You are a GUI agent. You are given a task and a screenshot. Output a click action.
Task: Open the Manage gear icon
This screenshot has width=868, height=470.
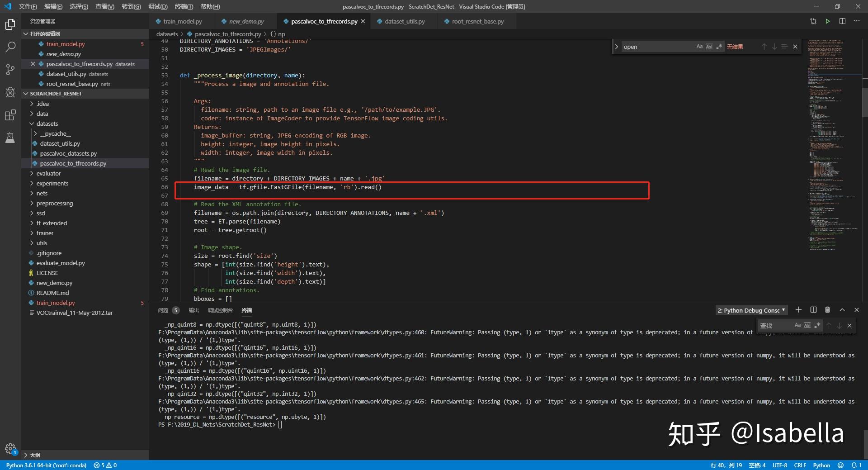pyautogui.click(x=10, y=448)
